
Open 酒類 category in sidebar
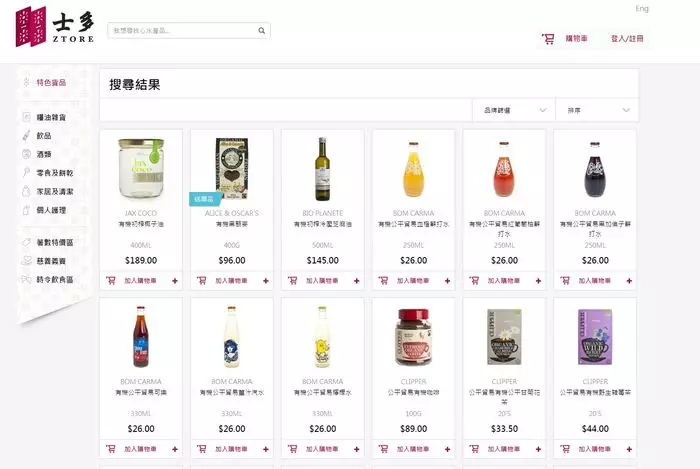pos(44,154)
